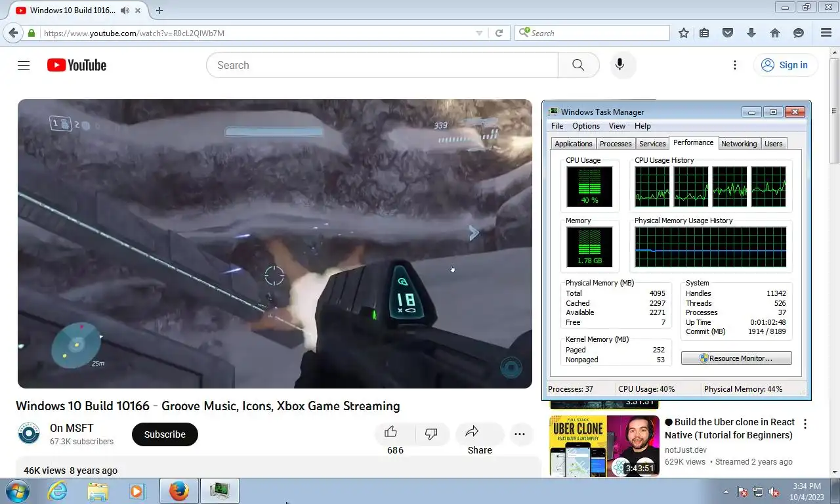Screen dimensions: 840x504
Task: Dislike the video with thumbs down
Action: point(431,434)
